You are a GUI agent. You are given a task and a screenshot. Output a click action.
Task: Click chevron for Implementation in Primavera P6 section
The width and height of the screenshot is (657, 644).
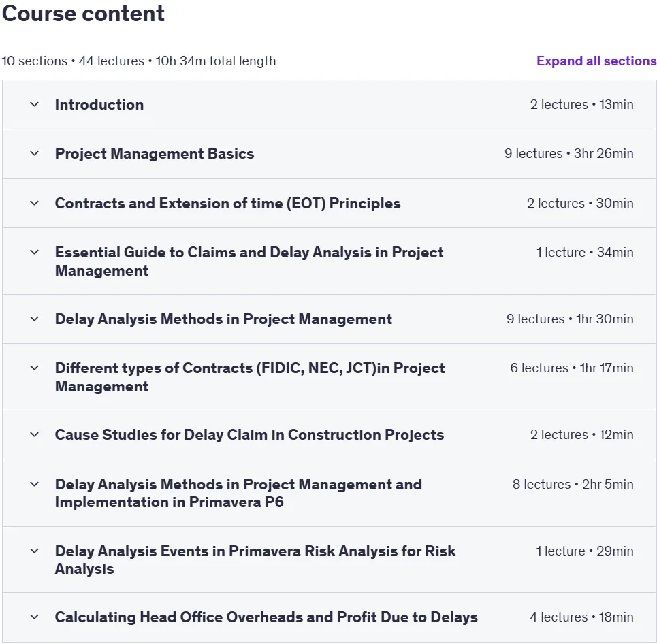(34, 485)
